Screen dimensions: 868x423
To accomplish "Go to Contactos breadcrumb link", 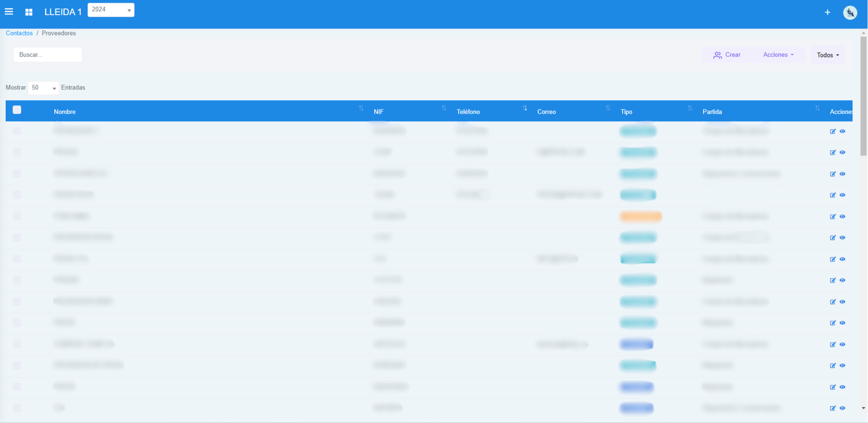I will click(x=19, y=33).
